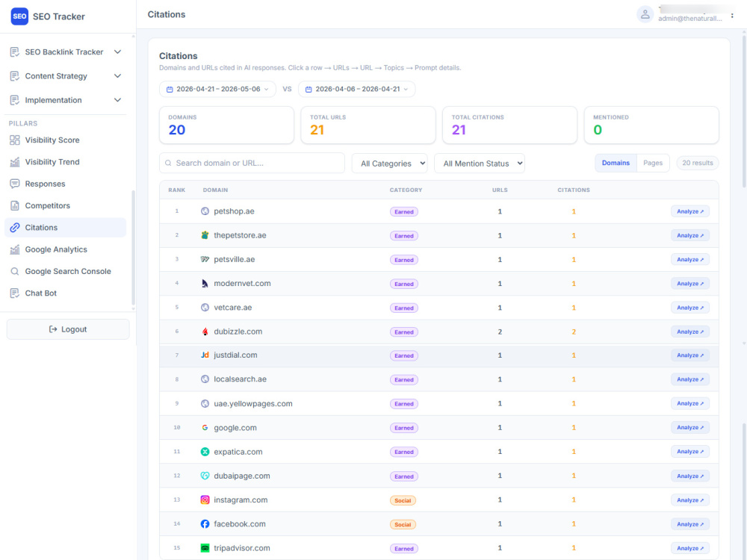The image size is (747, 560).
Task: Analyze the tripadvisor.com domain
Action: click(x=689, y=548)
